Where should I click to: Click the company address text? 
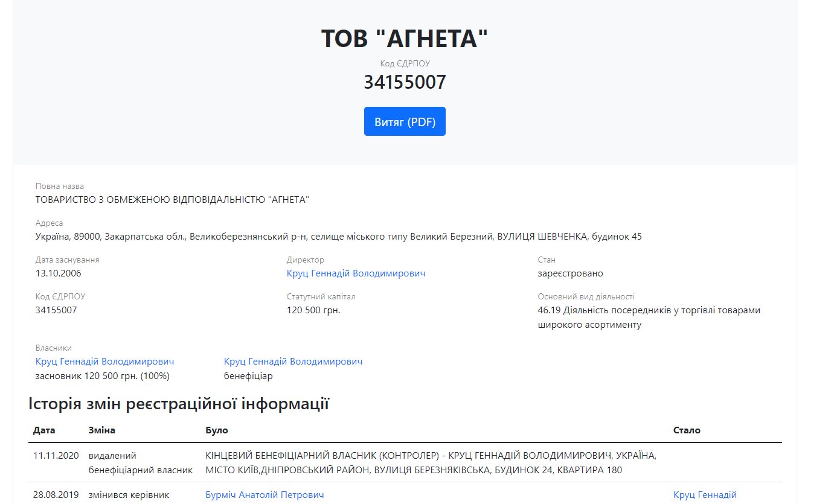click(x=338, y=237)
